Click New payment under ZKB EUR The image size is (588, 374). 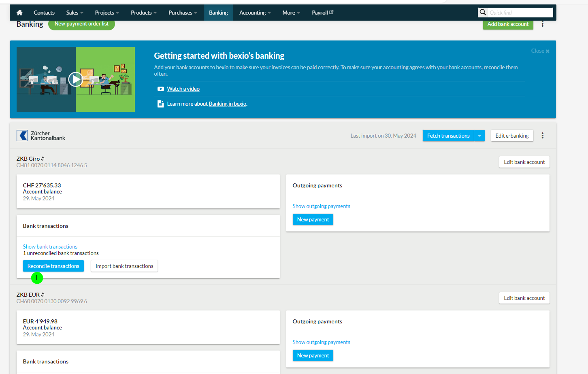(x=313, y=355)
